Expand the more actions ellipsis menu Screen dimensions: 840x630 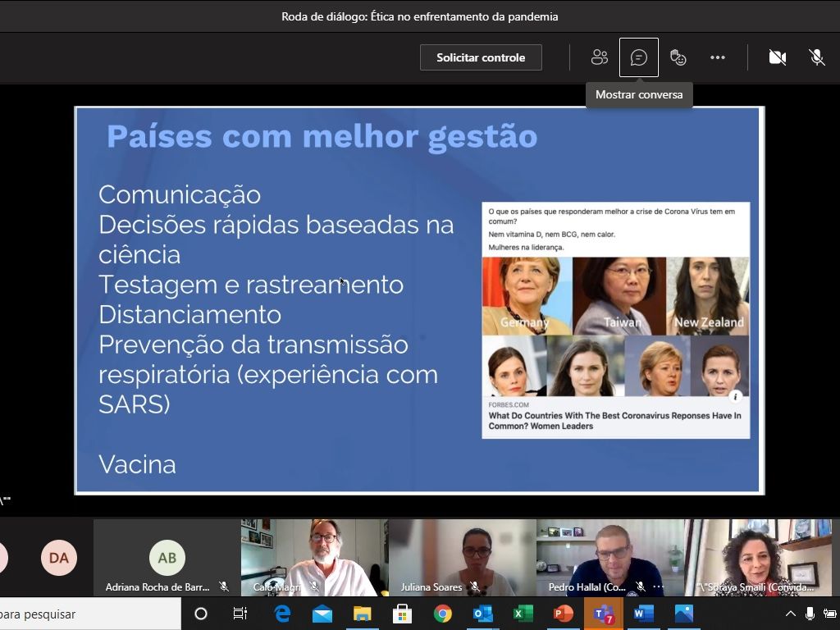(x=718, y=57)
